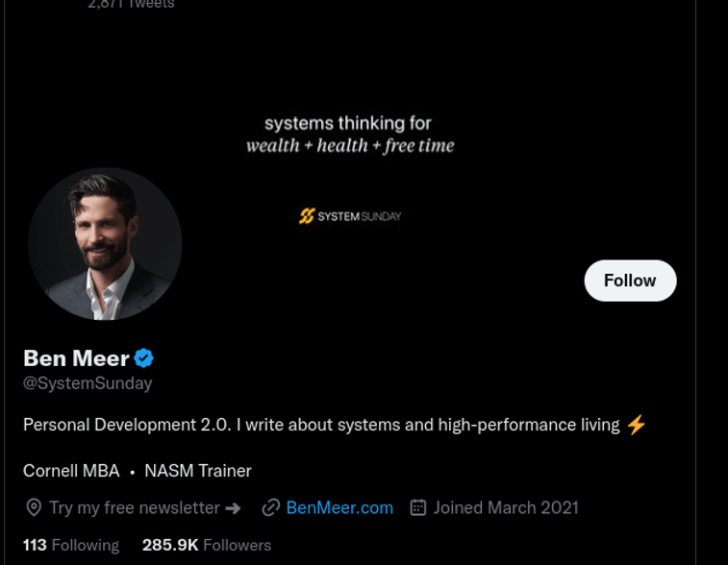Viewport: 728px width, 565px height.
Task: Click the System Sunday logo in banner
Action: coord(350,216)
